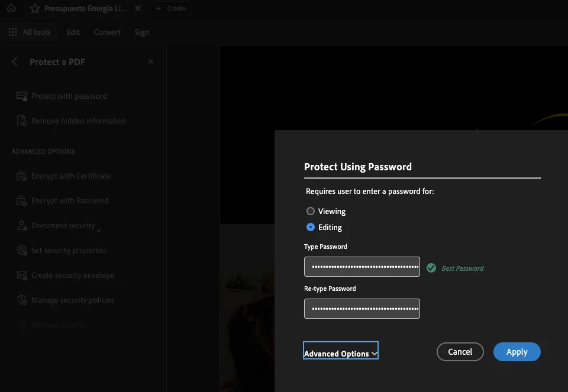Screen dimensions: 568x392
Task: Select Protect with password option
Action: pos(69,96)
